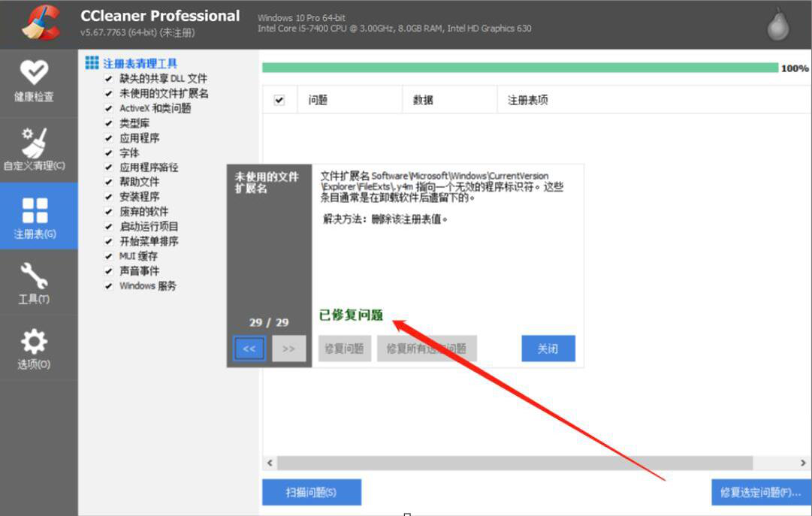Click the version v5.67.7763 text
This screenshot has height=516, width=812.
pos(137,32)
